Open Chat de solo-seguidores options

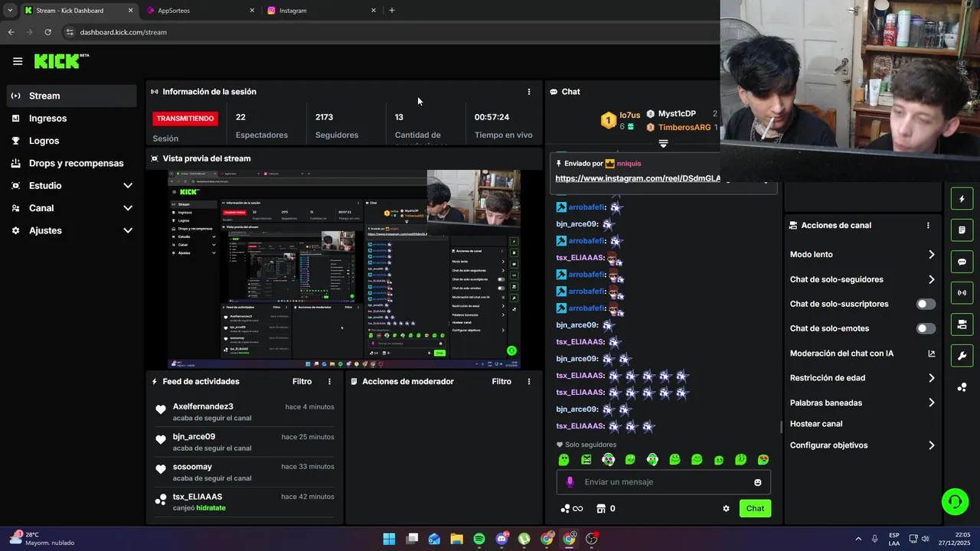(x=863, y=279)
